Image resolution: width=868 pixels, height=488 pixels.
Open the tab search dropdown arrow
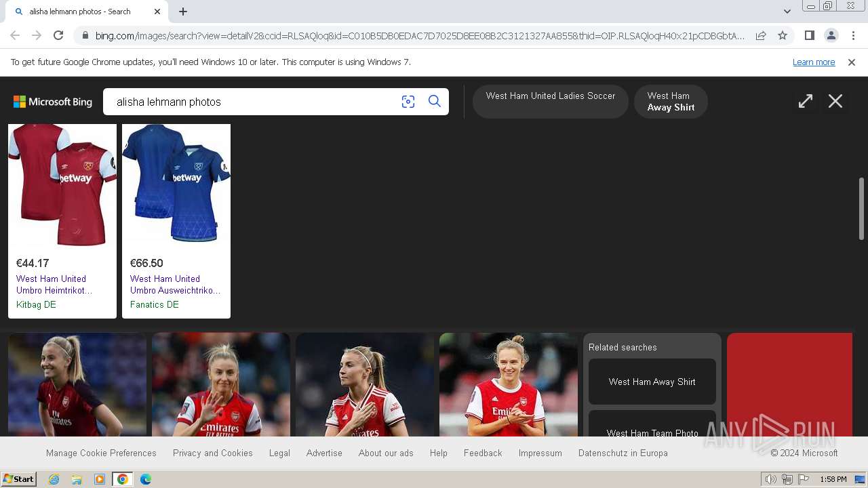787,12
